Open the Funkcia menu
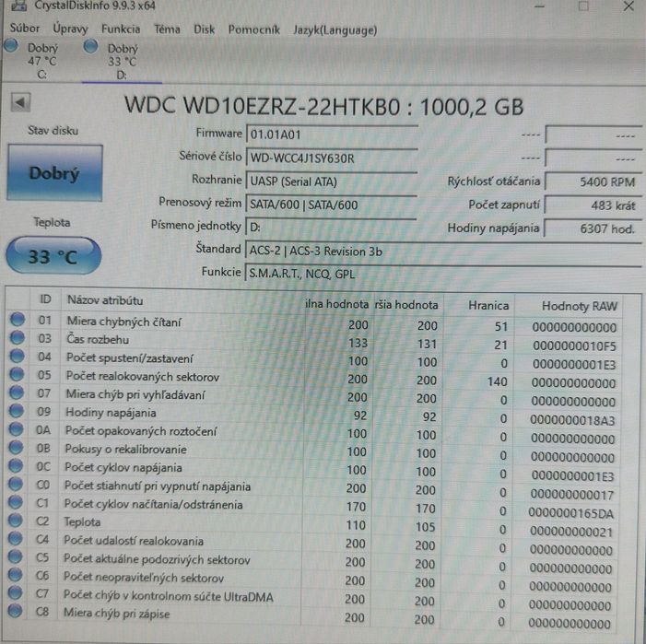Image resolution: width=646 pixels, height=644 pixels. coord(121,29)
